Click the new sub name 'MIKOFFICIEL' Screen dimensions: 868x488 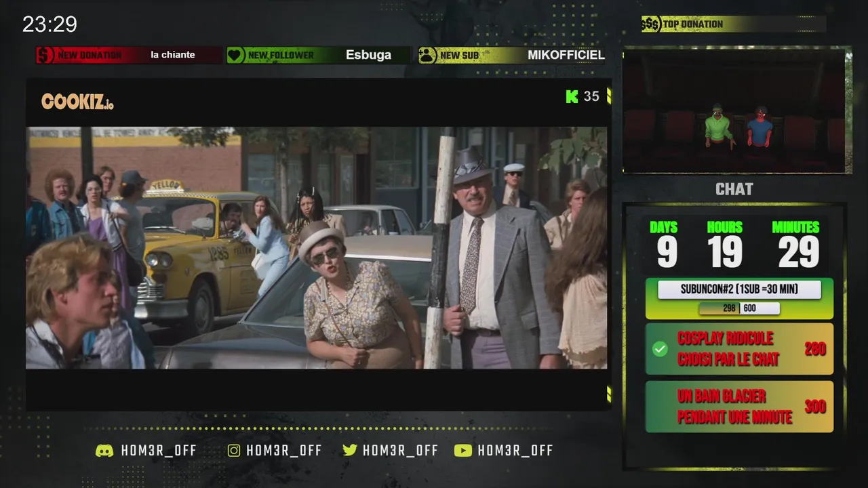tap(566, 55)
